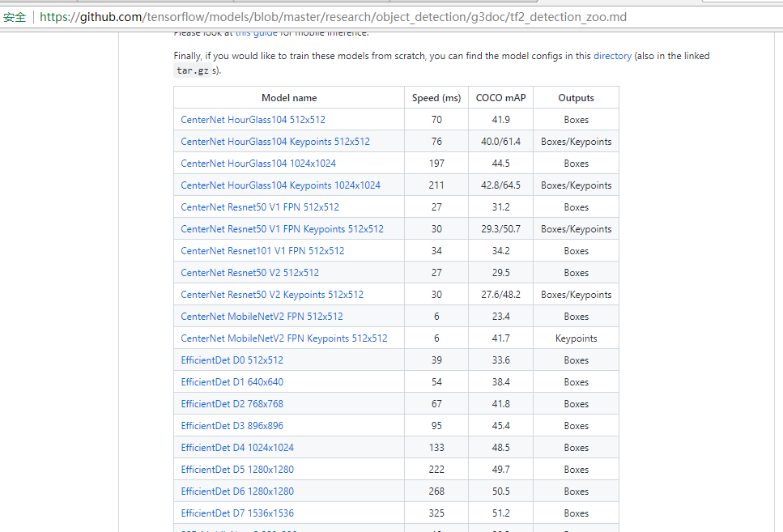Image resolution: width=783 pixels, height=532 pixels.
Task: Open EfficientDet D3 896x896 model link
Action: [x=232, y=426]
